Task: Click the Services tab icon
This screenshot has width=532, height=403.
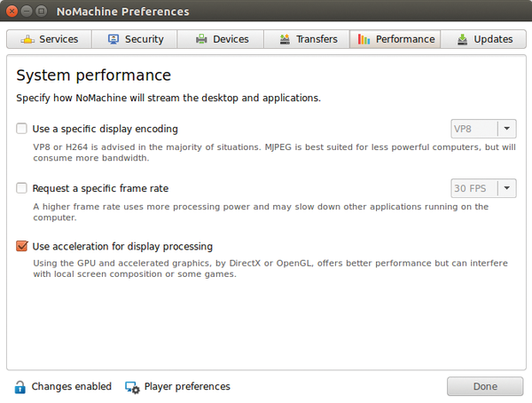Action: click(27, 39)
